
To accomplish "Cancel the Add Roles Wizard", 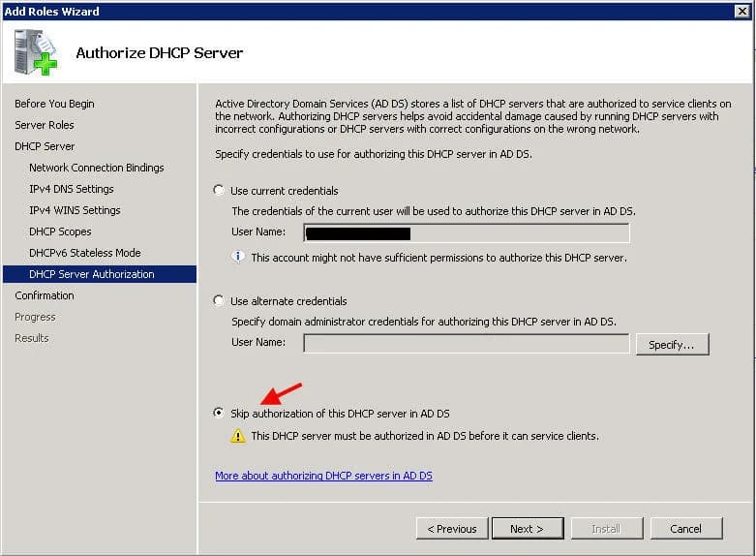I will (685, 529).
